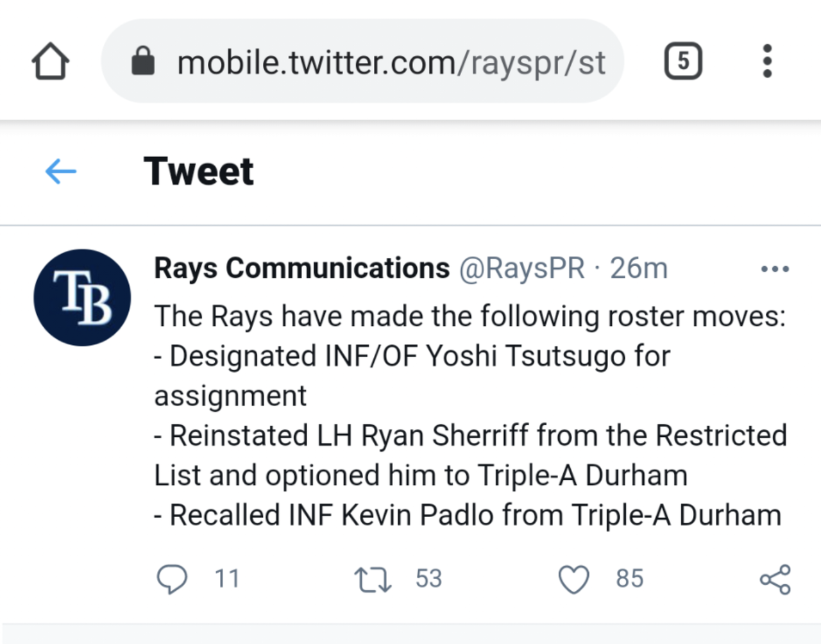The width and height of the screenshot is (821, 644).
Task: Click the retweet count 53
Action: point(428,579)
